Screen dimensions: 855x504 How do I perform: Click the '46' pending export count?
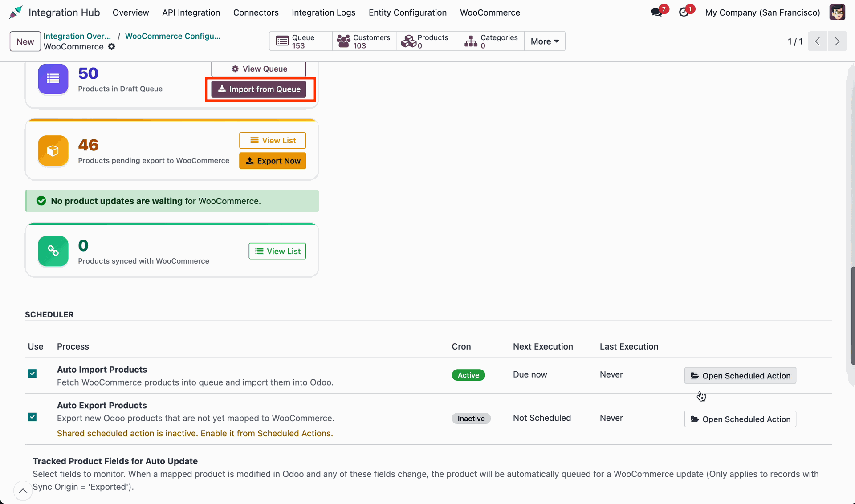coord(88,145)
